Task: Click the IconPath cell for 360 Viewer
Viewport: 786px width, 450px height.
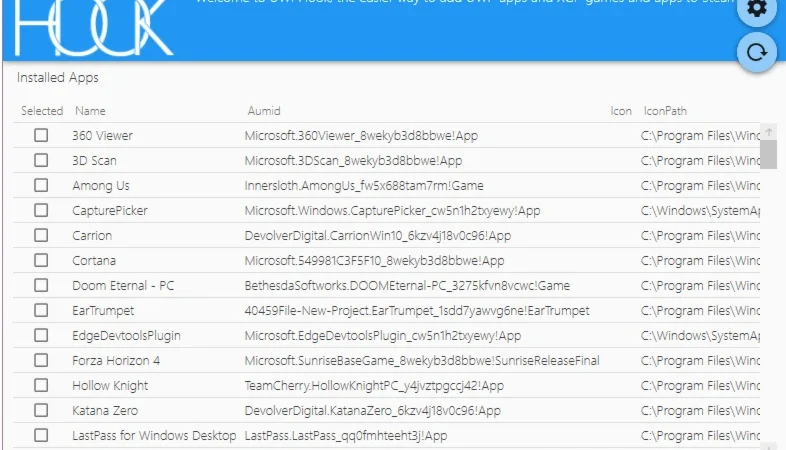Action: click(700, 135)
